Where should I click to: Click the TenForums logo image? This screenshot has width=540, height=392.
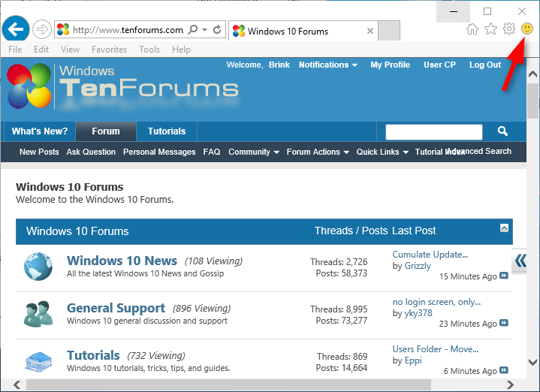pos(122,86)
